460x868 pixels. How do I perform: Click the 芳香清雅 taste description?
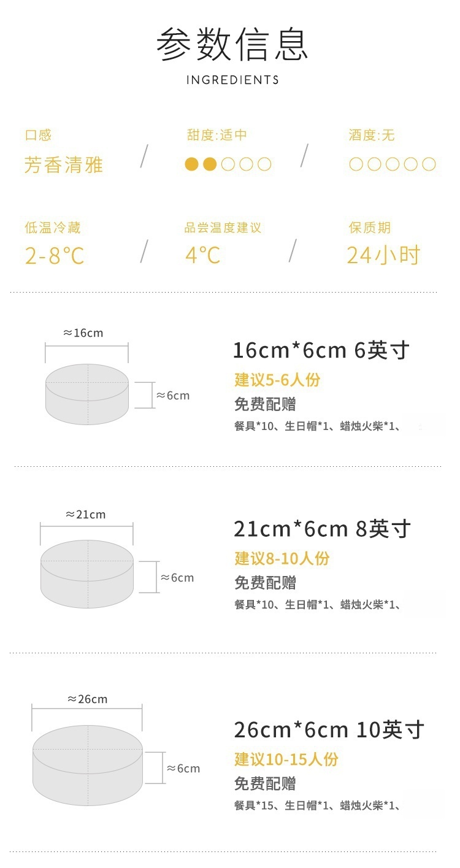(64, 164)
